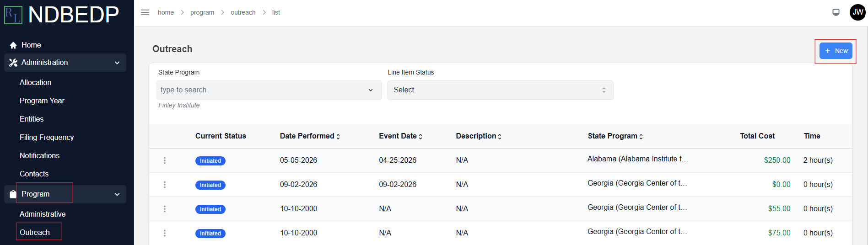Click the $75.00 total cost
Image resolution: width=868 pixels, height=245 pixels.
coord(779,233)
